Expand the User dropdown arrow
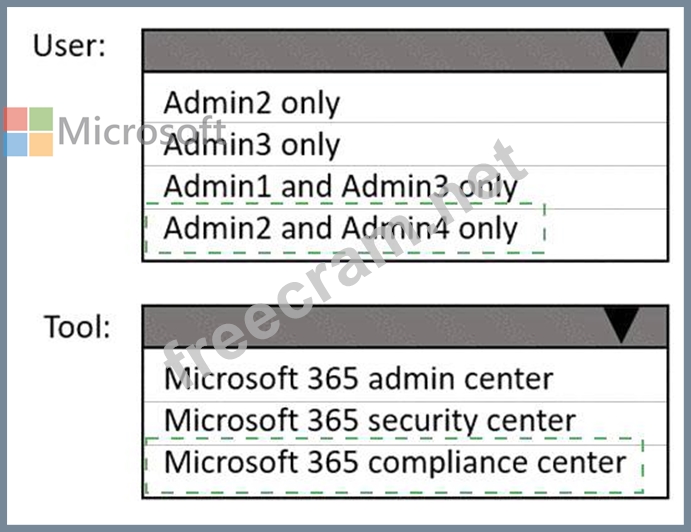This screenshot has height=532, width=691. pyautogui.click(x=623, y=50)
